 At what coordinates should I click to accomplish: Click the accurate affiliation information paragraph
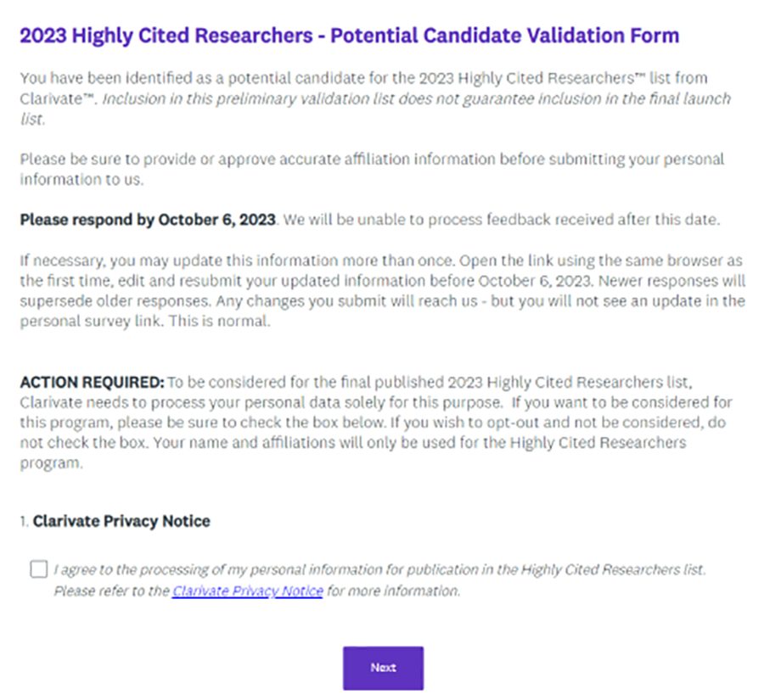tap(372, 169)
